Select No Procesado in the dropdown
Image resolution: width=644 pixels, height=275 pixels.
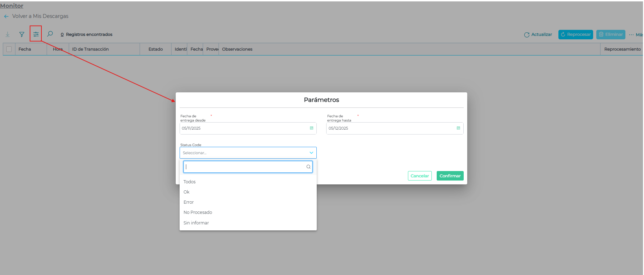click(x=198, y=212)
